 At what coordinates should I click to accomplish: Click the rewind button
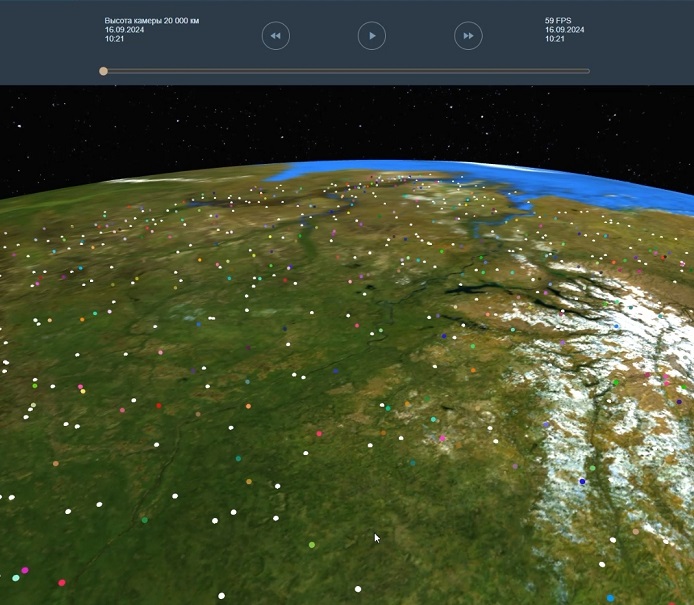click(x=275, y=36)
